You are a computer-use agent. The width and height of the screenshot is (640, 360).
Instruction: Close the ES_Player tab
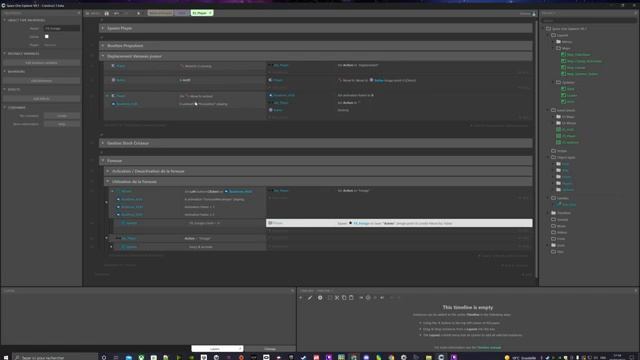tap(211, 13)
